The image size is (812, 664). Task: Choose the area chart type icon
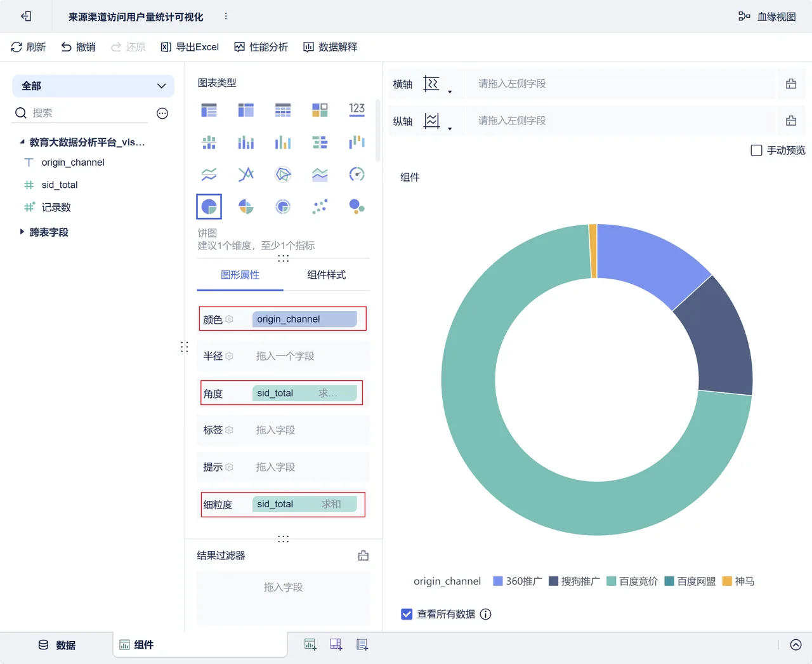click(320, 174)
